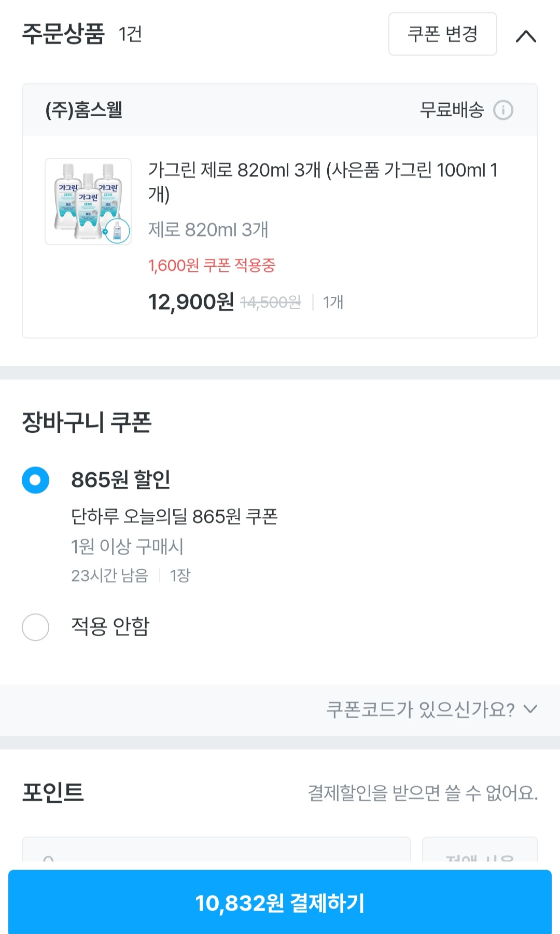Tap the down chevron beside the coupon code prompt
The height and width of the screenshot is (934, 560).
pyautogui.click(x=530, y=709)
